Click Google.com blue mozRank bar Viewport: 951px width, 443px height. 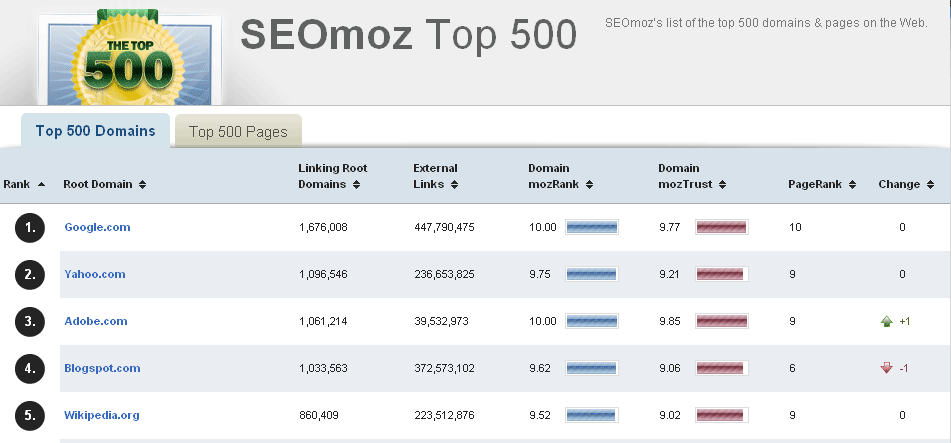591,228
